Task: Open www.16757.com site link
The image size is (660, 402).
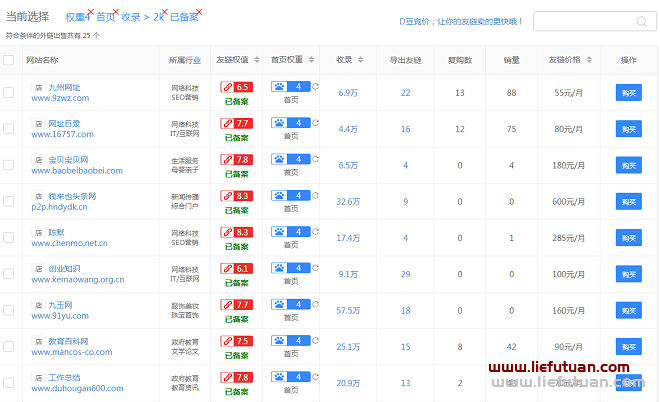Action: [62, 134]
